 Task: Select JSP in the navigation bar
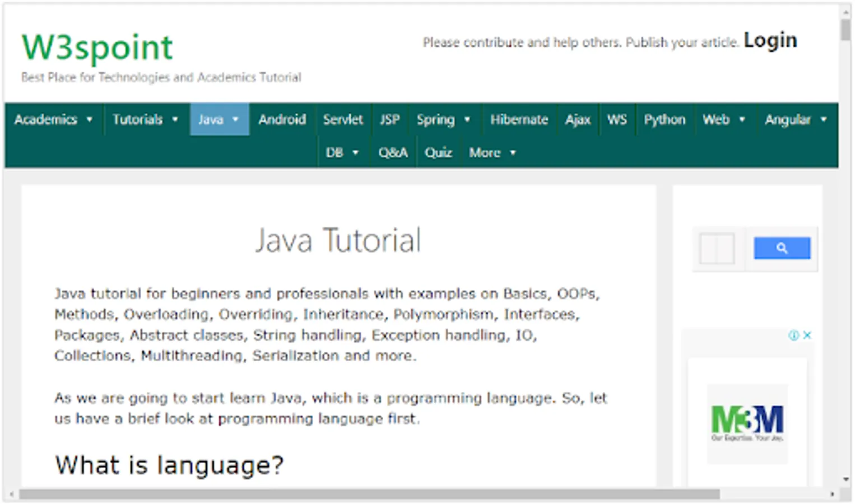[x=390, y=119]
